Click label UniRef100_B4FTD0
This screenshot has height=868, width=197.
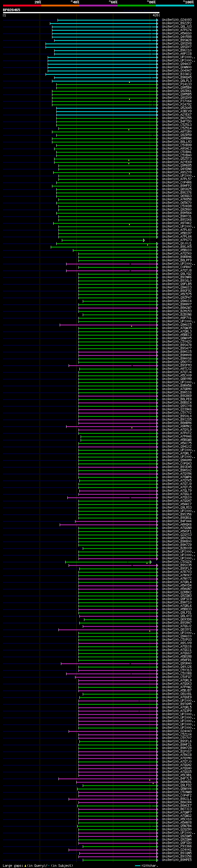[177, 122]
